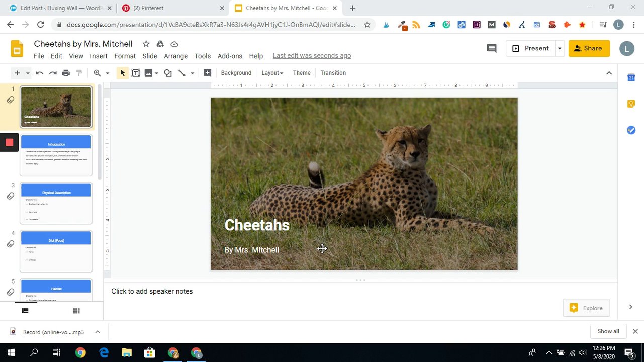Select the Line tool

182,73
